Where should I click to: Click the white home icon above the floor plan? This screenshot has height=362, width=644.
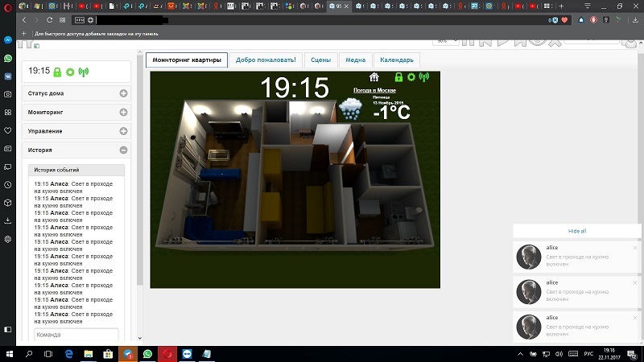[374, 77]
